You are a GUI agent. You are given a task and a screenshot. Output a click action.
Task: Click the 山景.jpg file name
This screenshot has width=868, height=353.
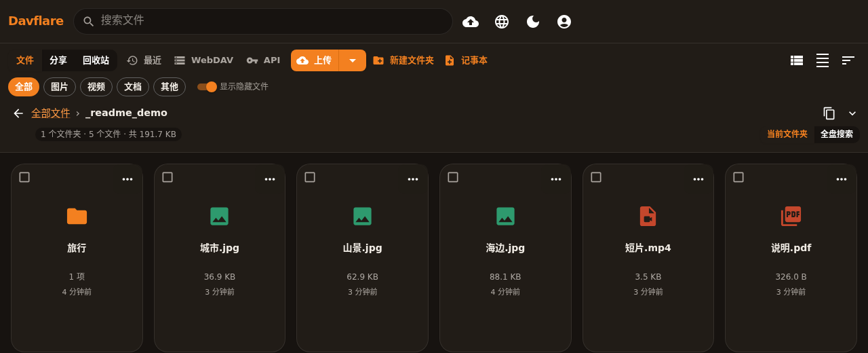tap(362, 248)
